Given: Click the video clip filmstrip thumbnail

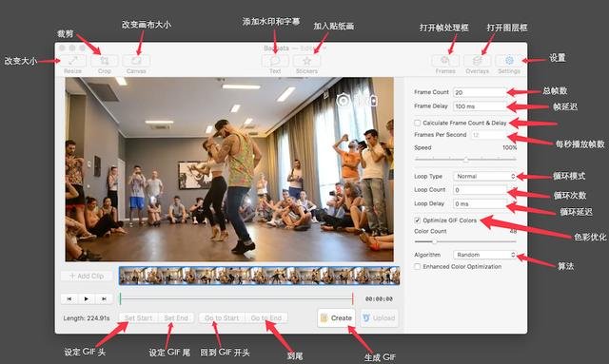Looking at the screenshot, I should point(260,276).
